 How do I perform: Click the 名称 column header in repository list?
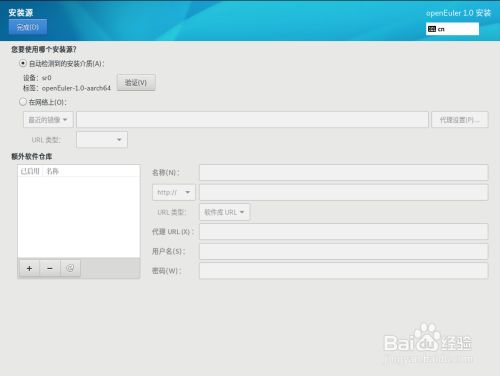pos(53,171)
